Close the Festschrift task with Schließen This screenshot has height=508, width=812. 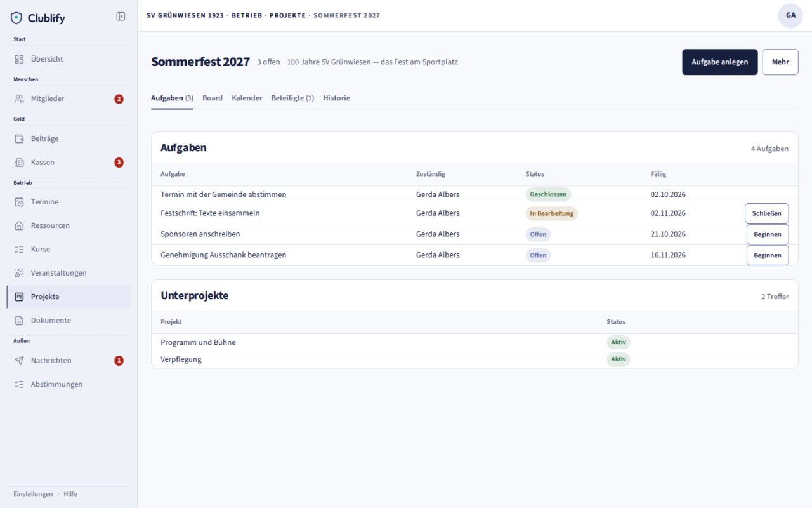point(767,213)
